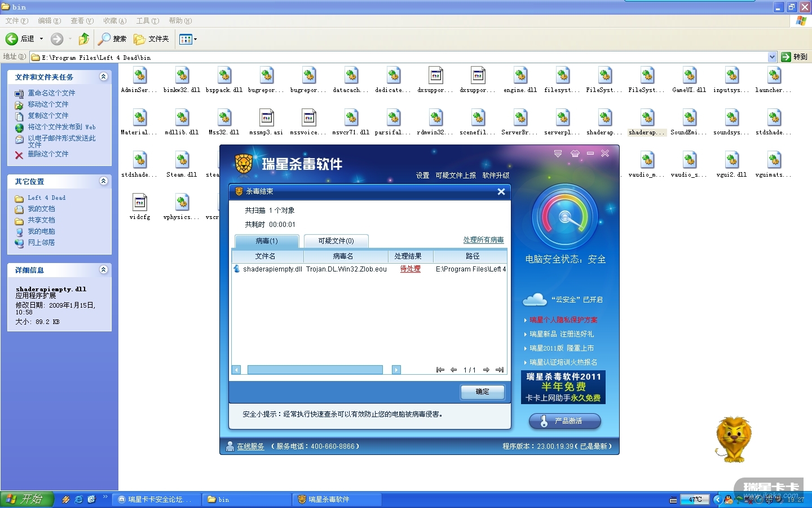Select the AdminSer... file icon

140,75
